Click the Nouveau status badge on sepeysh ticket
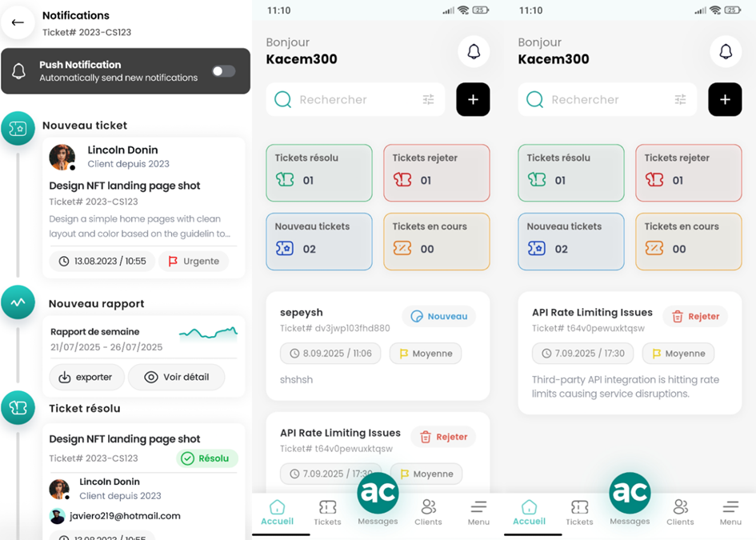This screenshot has width=756, height=540. [x=438, y=316]
